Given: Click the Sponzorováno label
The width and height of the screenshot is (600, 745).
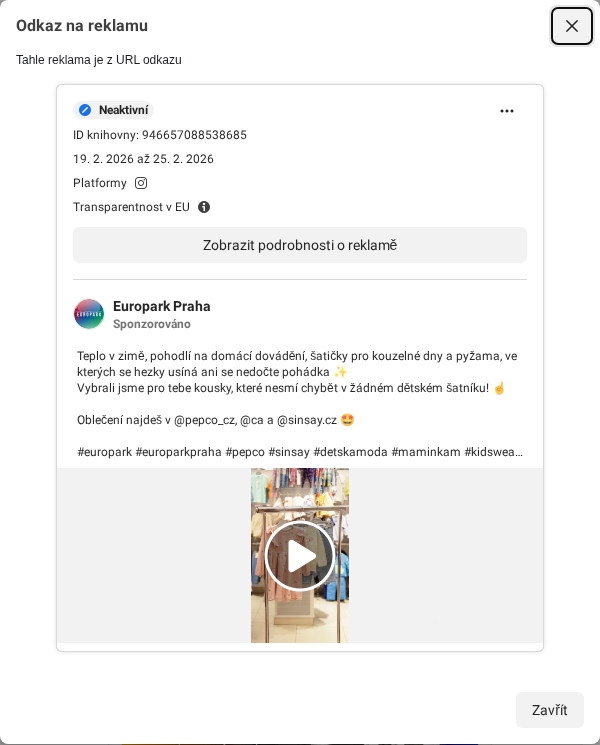Looking at the screenshot, I should [152, 324].
